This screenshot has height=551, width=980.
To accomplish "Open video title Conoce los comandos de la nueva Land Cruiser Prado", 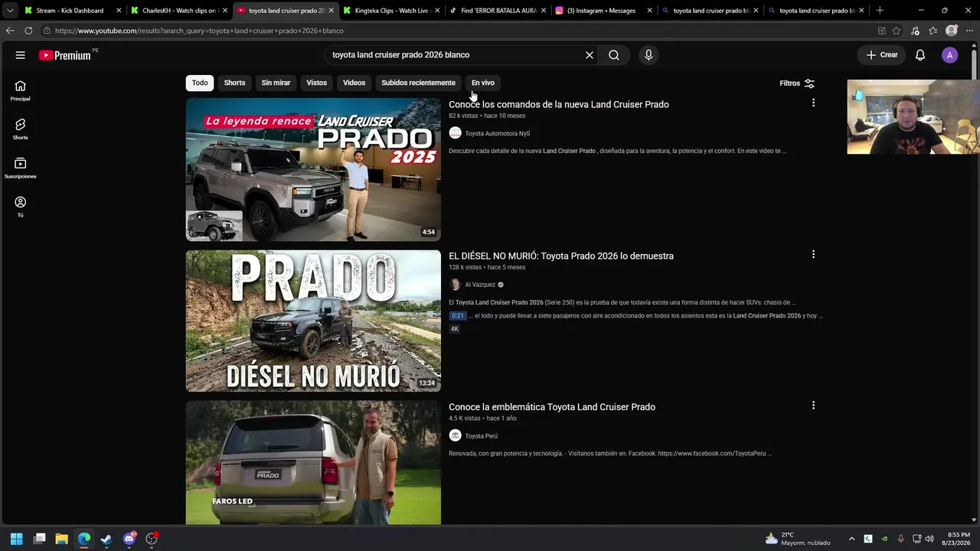I will click(x=559, y=105).
